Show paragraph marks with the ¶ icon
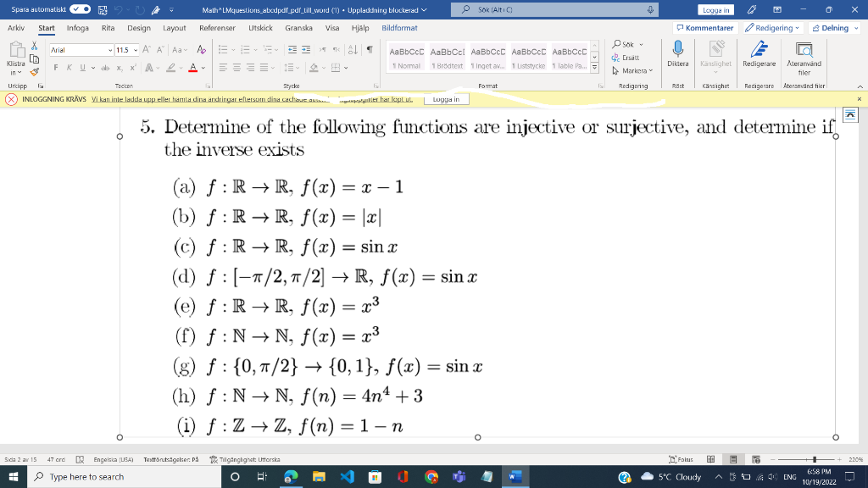Image resolution: width=868 pixels, height=488 pixels. click(370, 51)
